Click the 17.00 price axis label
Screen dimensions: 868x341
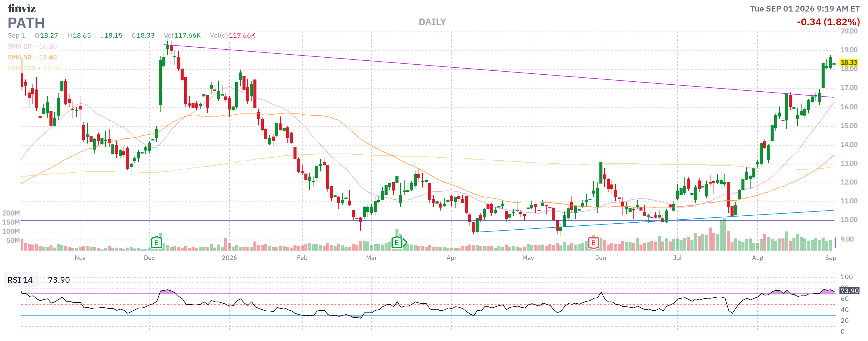(849, 88)
